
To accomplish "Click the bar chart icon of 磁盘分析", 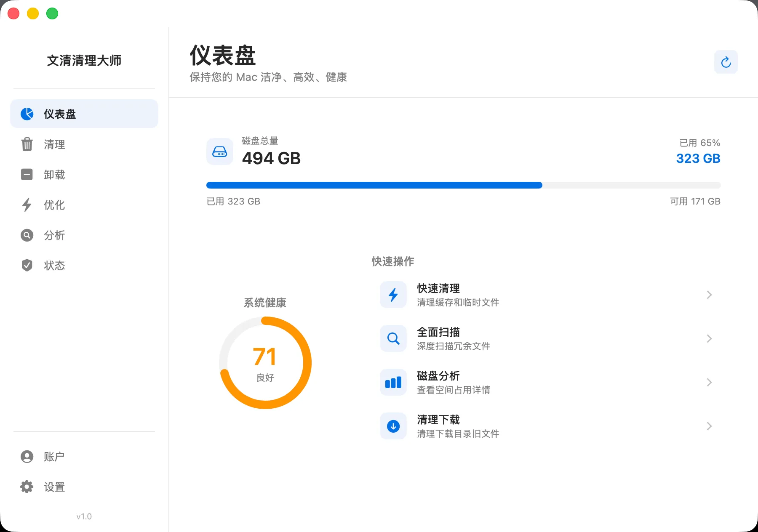I will point(393,382).
